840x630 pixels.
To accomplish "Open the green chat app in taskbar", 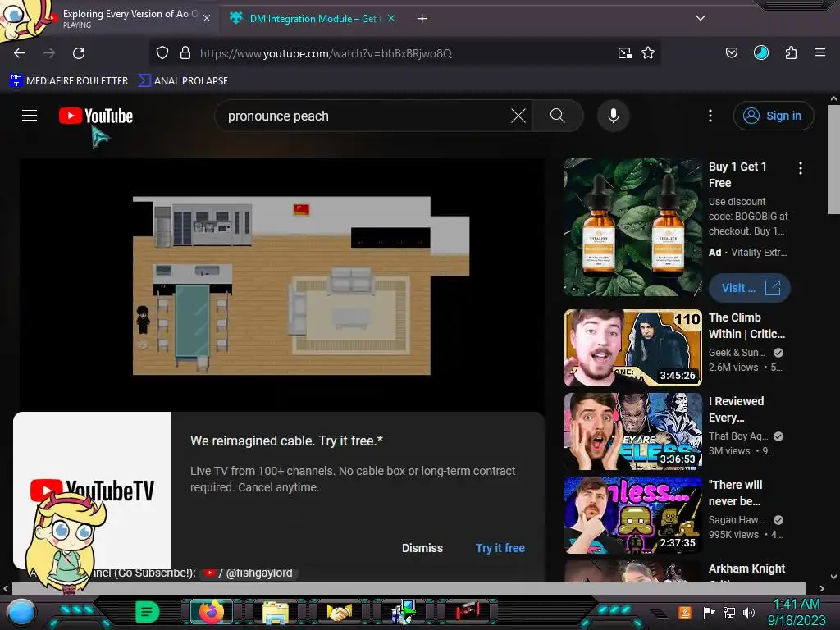I will point(148,612).
